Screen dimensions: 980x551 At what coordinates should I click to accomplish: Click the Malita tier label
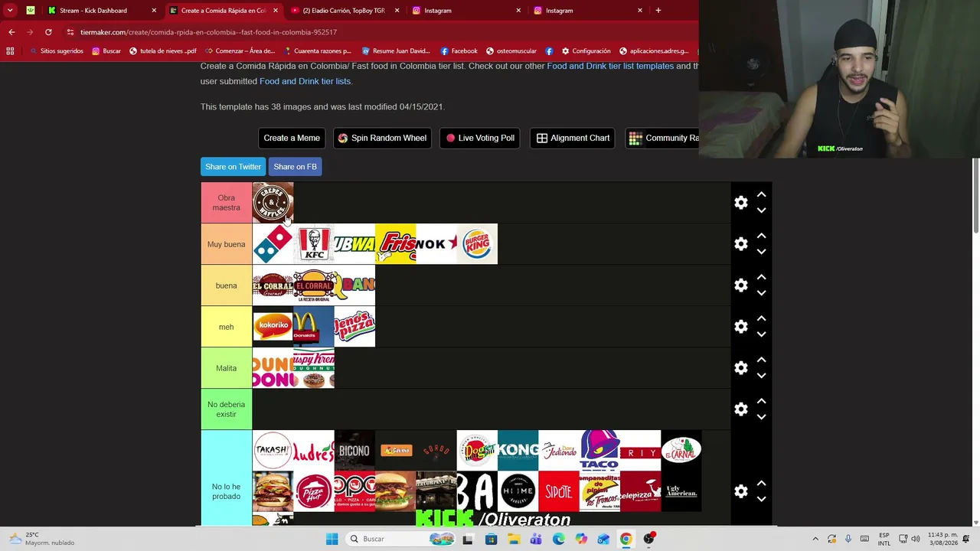pos(226,368)
